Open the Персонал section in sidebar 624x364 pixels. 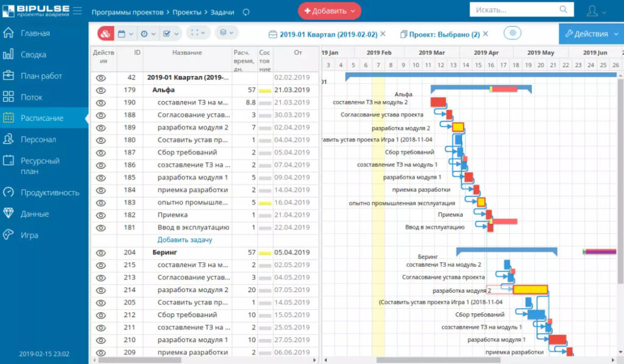pyautogui.click(x=38, y=139)
